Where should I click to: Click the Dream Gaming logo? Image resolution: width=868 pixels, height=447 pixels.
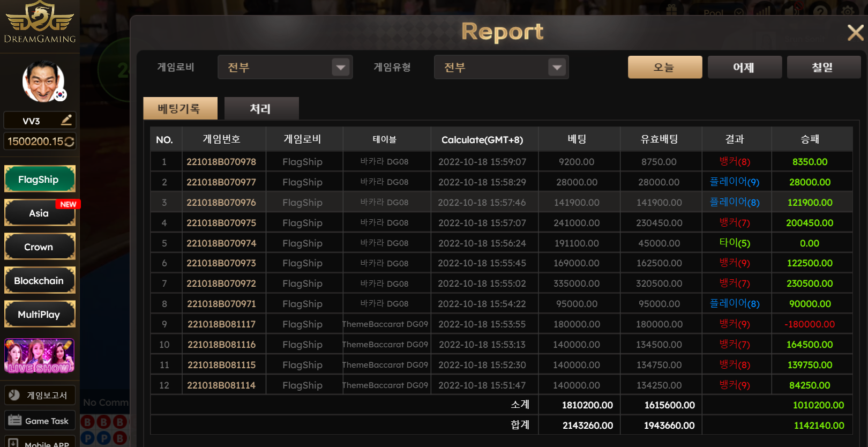[x=40, y=23]
